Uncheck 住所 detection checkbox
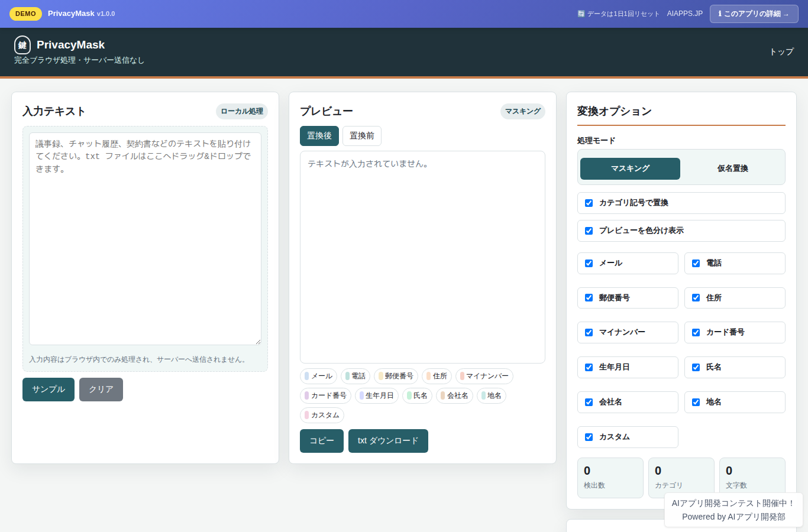 696,298
